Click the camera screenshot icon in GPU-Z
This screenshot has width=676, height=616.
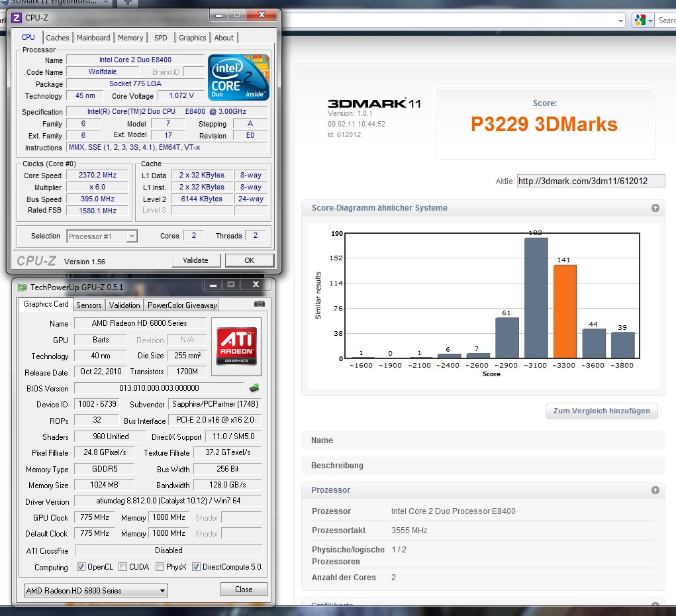260,304
